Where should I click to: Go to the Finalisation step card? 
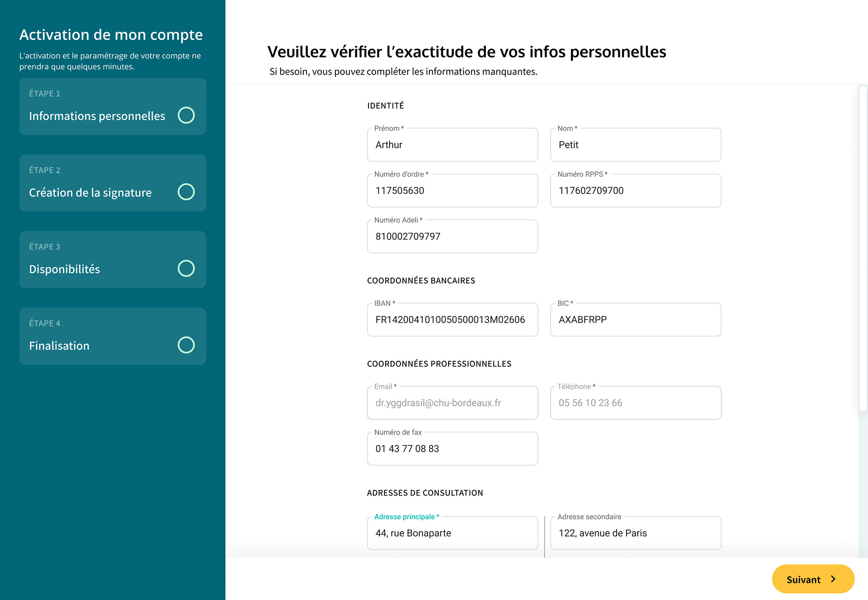point(113,336)
